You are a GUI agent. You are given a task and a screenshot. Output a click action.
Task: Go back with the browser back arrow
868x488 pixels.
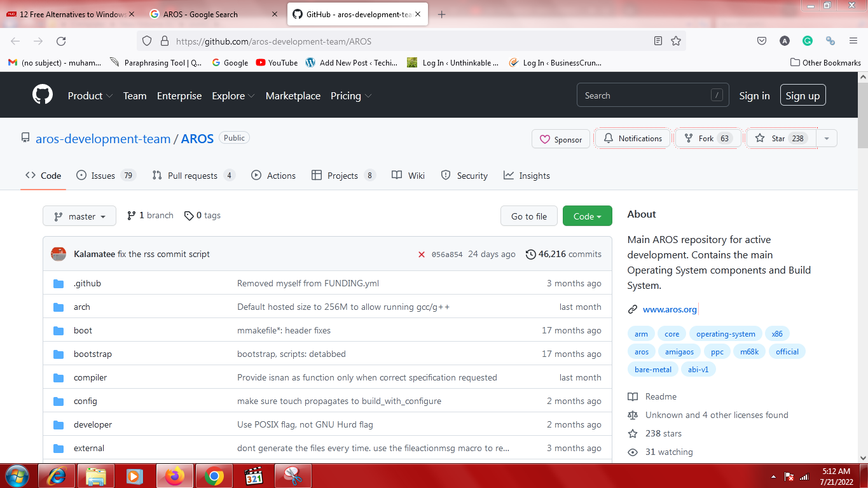click(15, 41)
